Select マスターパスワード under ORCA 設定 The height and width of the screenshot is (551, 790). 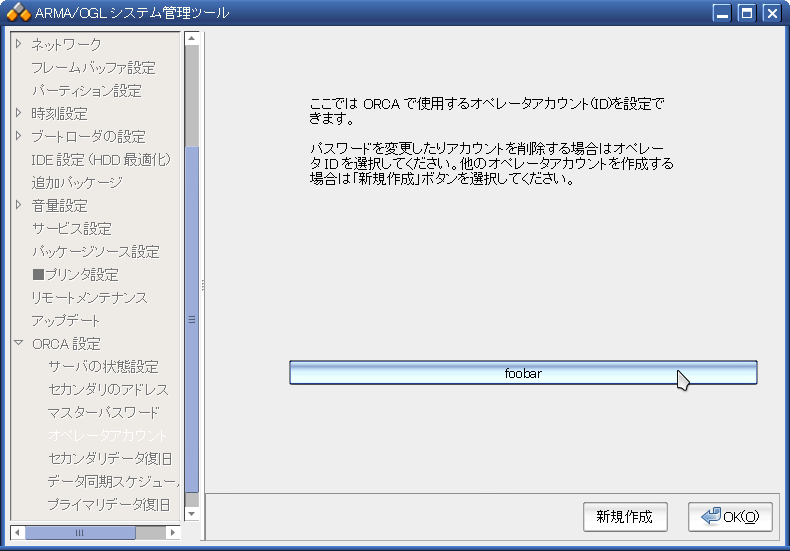pyautogui.click(x=103, y=412)
